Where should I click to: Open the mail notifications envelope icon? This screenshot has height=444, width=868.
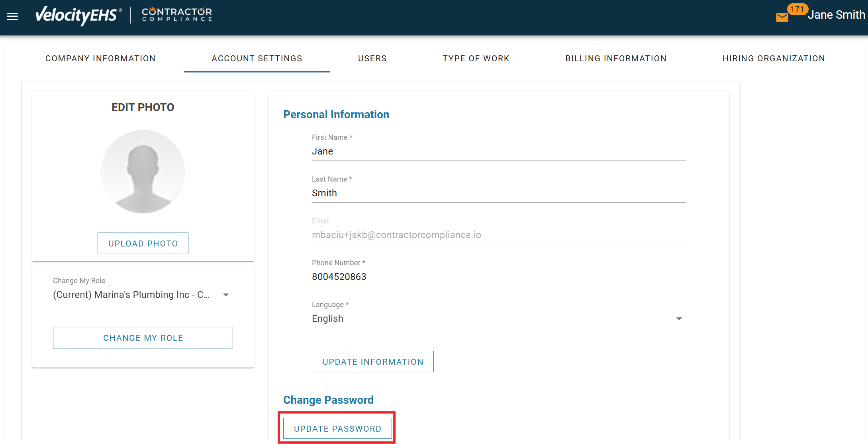coord(782,18)
